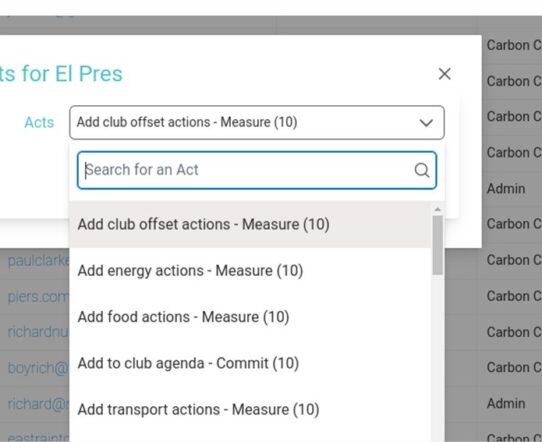The height and width of the screenshot is (442, 542).
Task: Click the dialog title ending El Pres
Action: (x=61, y=74)
